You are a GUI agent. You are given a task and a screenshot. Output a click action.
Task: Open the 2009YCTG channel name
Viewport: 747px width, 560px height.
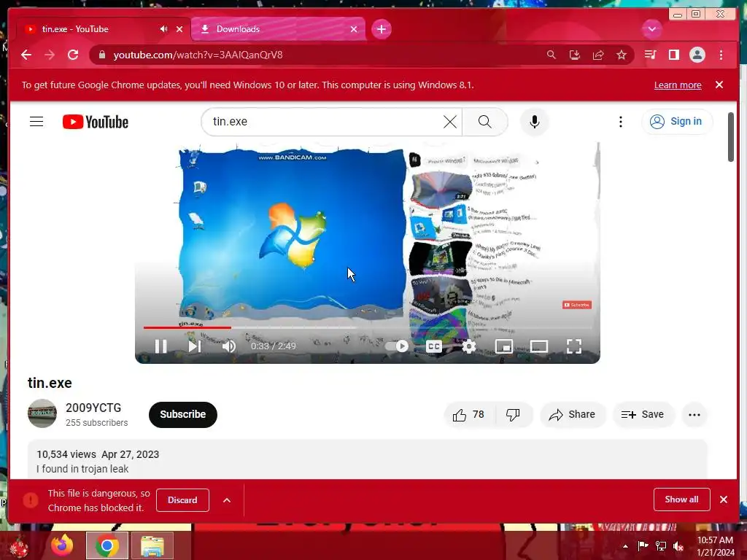tap(93, 408)
